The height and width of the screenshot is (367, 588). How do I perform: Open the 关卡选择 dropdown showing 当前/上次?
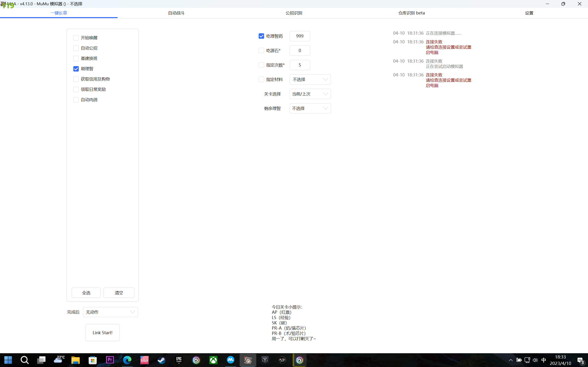pos(310,94)
